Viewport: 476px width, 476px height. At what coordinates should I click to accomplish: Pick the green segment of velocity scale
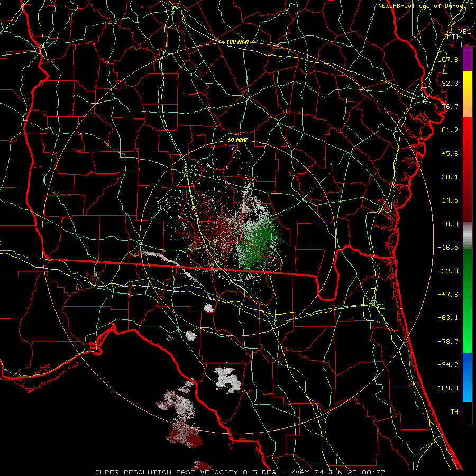467,300
